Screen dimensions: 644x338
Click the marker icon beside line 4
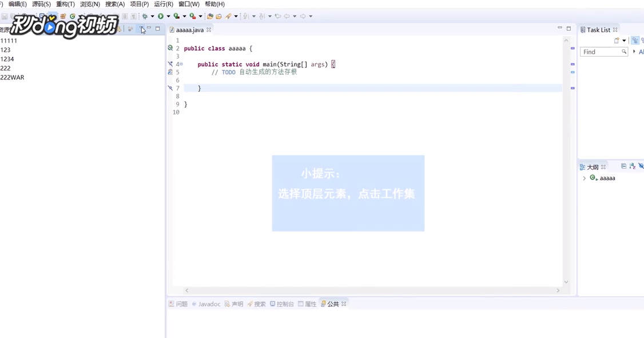tap(170, 64)
